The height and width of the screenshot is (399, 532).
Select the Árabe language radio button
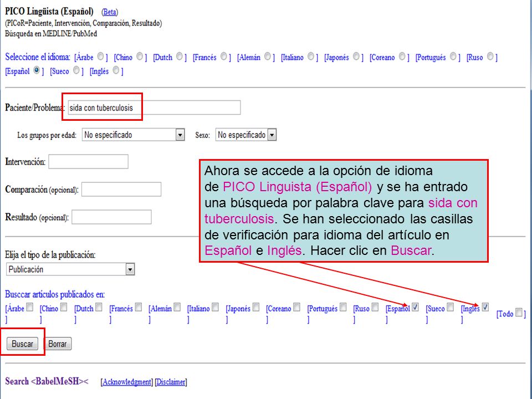click(101, 56)
